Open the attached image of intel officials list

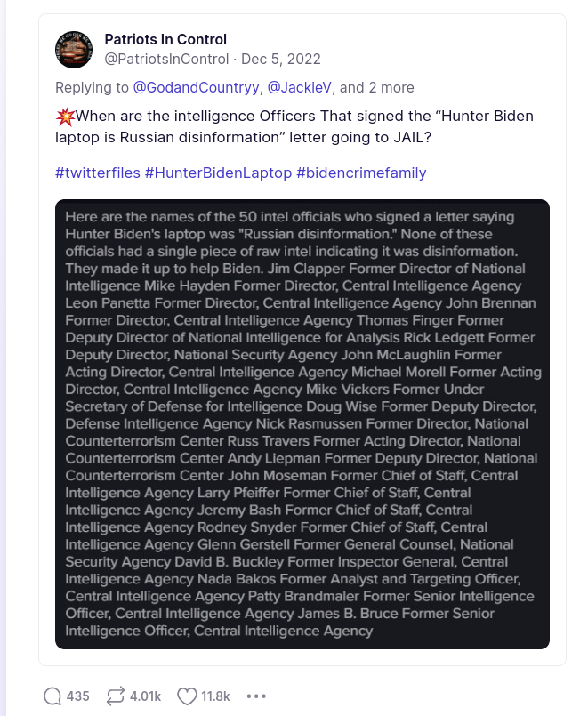click(302, 423)
